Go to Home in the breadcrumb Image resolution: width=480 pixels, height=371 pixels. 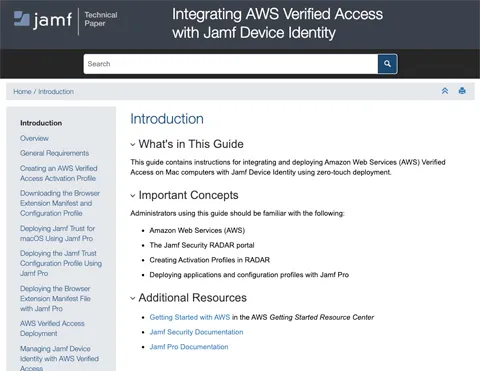pos(22,92)
